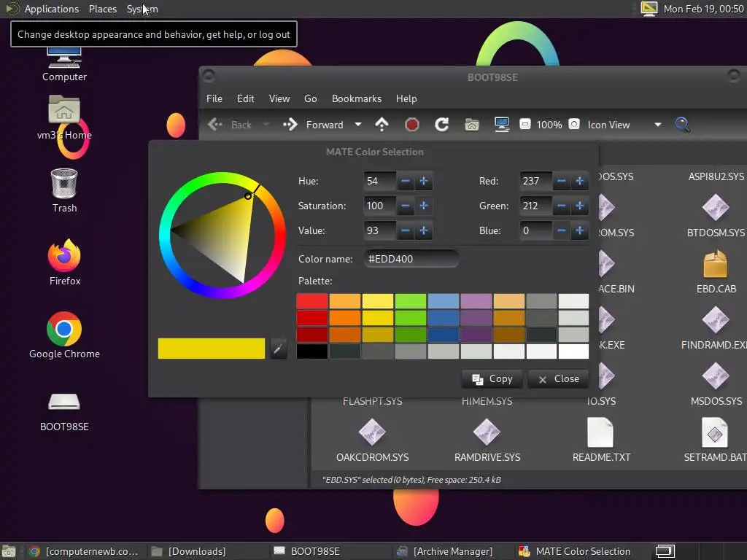Screen dimensions: 747x560
Task: Click the Color name hex field
Action: click(x=411, y=259)
